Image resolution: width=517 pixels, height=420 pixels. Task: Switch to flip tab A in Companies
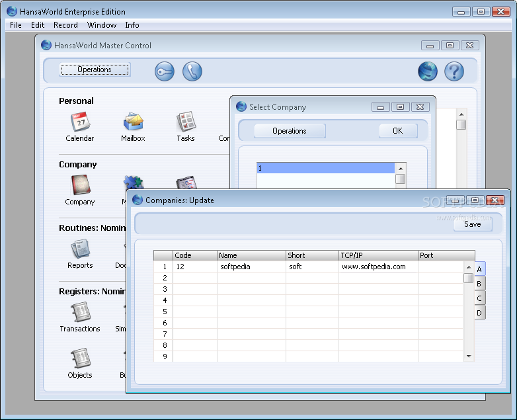(479, 269)
